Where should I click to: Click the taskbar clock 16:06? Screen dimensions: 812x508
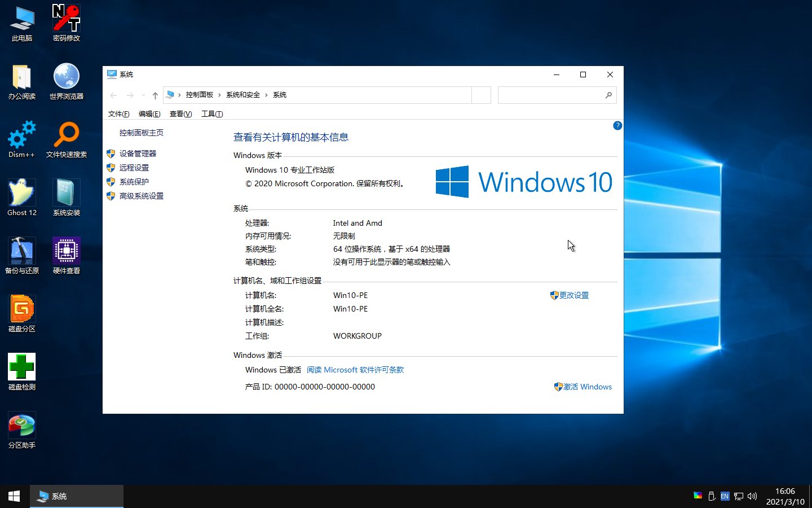[785, 491]
